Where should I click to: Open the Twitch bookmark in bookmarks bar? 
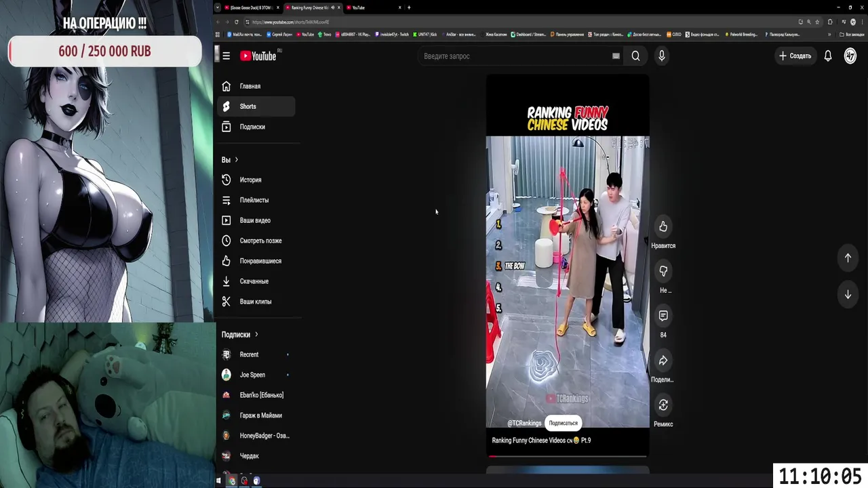click(393, 34)
